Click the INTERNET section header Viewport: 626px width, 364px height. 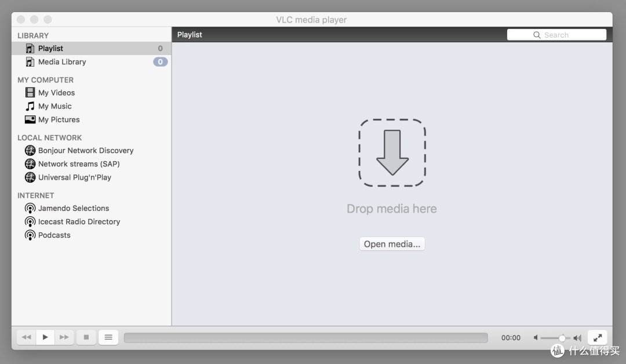(35, 195)
